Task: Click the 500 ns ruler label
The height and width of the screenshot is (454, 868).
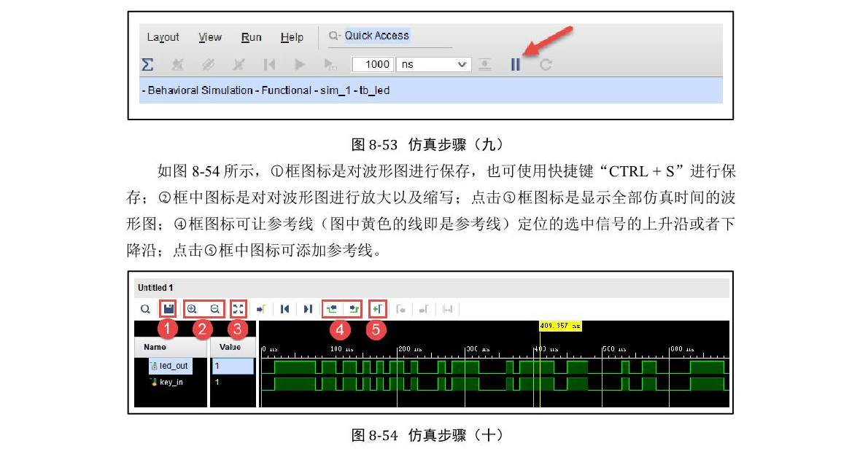Action: tap(615, 349)
